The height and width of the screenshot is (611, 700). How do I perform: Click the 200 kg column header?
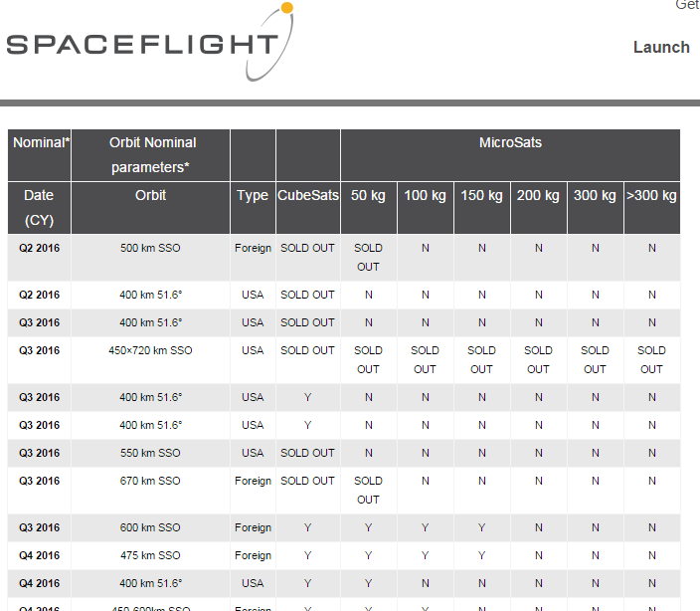click(538, 208)
